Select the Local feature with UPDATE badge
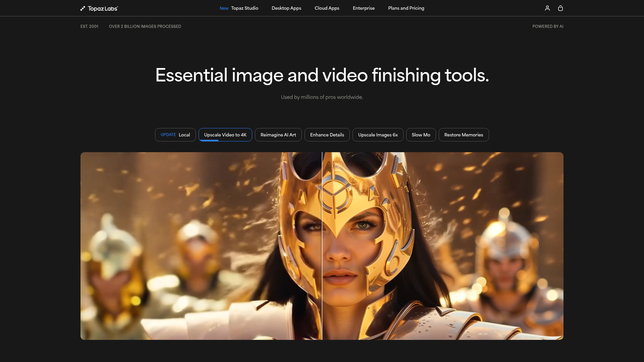Image resolution: width=644 pixels, height=362 pixels. pos(175,135)
